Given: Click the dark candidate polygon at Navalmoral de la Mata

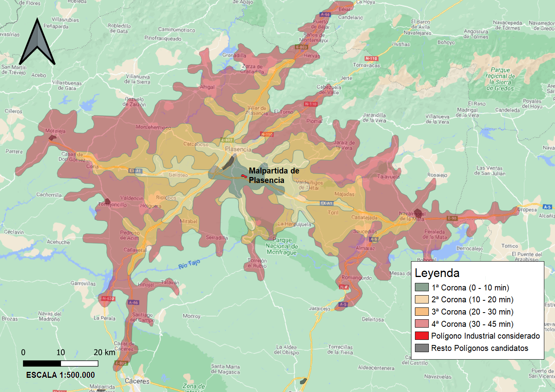Looking at the screenshot, I should [x=418, y=213].
